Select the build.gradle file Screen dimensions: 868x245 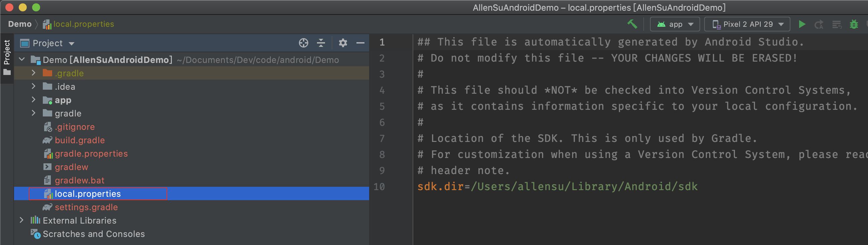[x=191, y=140]
